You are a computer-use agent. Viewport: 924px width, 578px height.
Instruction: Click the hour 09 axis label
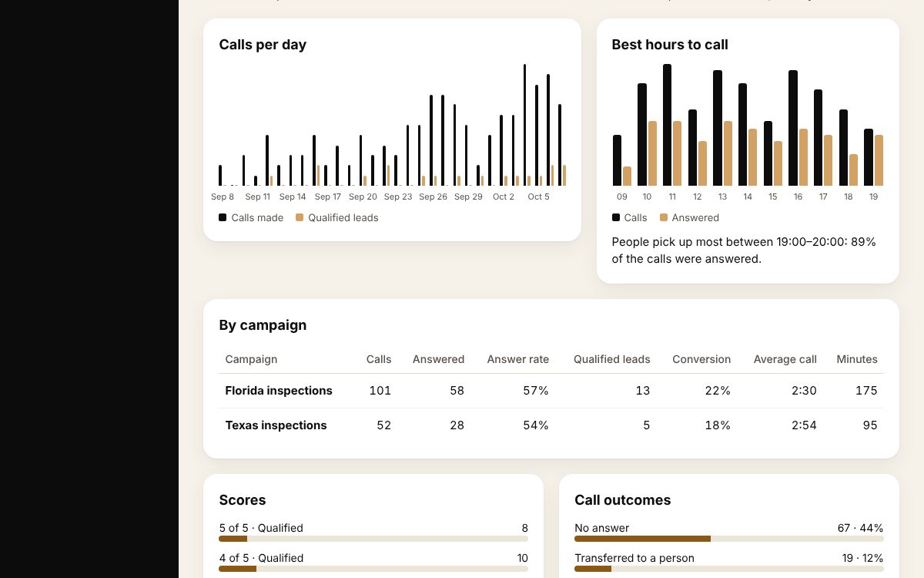[622, 197]
